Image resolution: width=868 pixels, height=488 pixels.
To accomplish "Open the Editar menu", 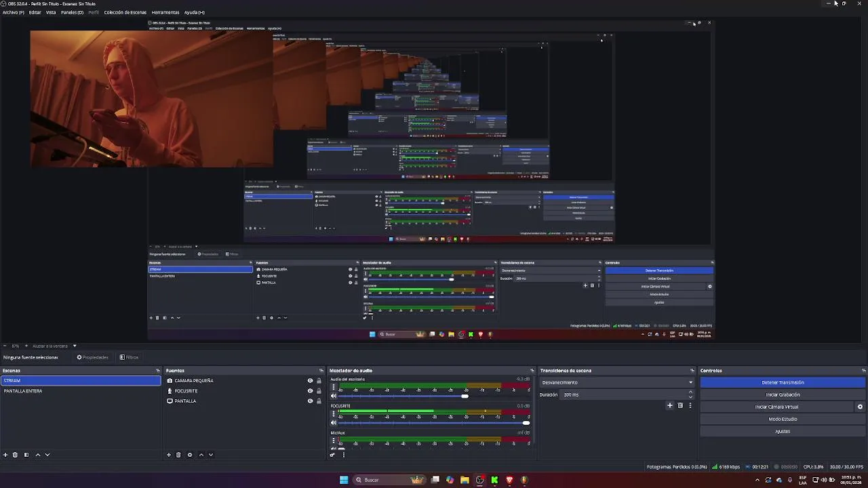I will 35,12.
